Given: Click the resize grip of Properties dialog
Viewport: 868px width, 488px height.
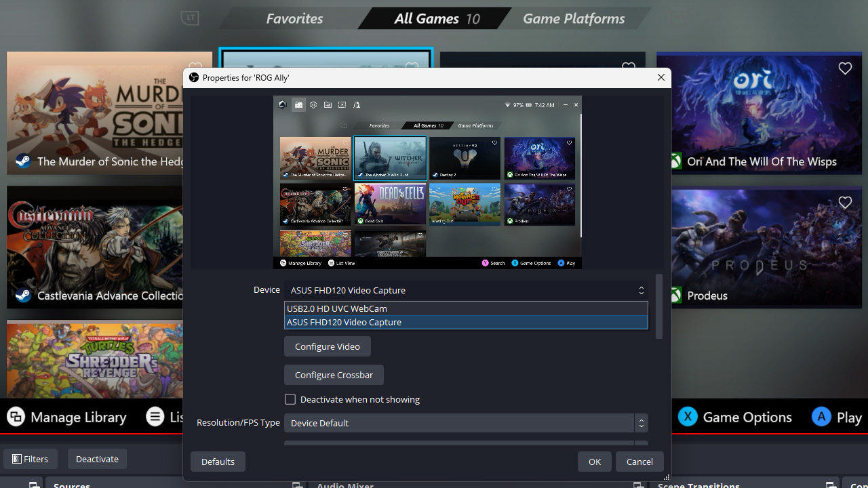Looking at the screenshot, I should click(x=667, y=476).
